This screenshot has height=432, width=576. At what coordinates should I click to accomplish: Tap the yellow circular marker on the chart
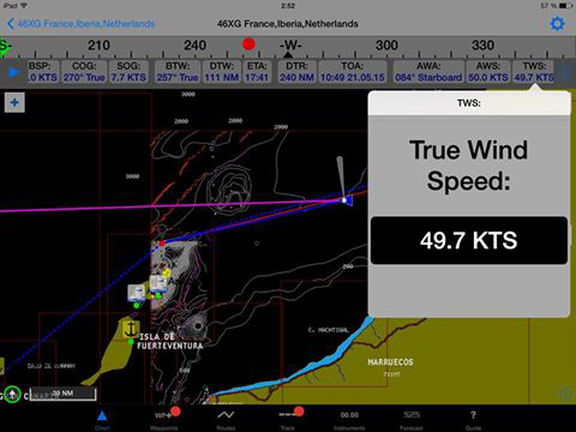point(166,273)
